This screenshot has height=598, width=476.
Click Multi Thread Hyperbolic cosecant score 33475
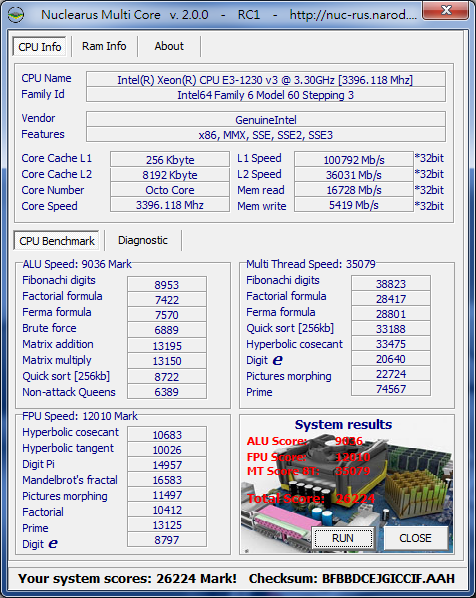tap(391, 344)
